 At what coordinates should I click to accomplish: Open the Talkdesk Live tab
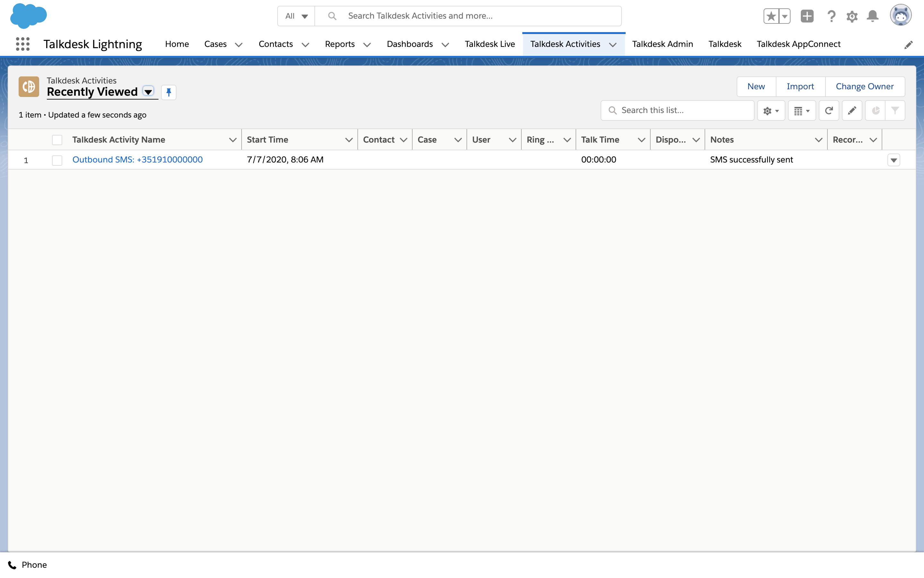point(490,44)
